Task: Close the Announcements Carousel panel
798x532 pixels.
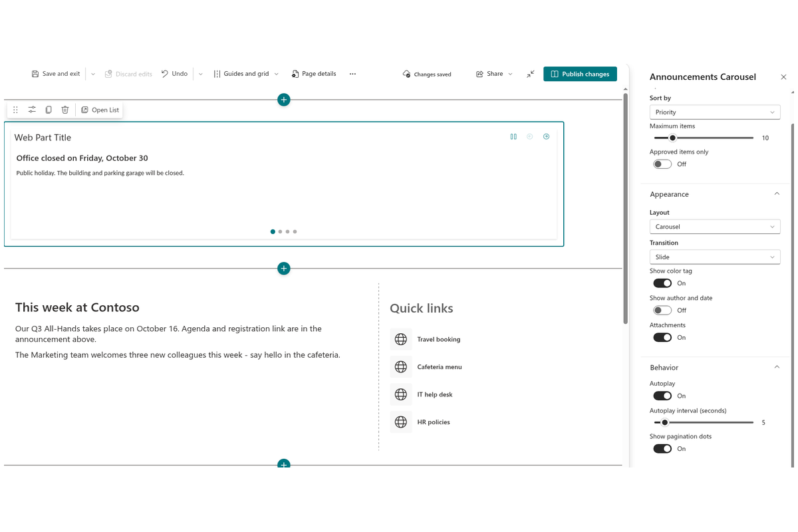Action: [x=783, y=77]
